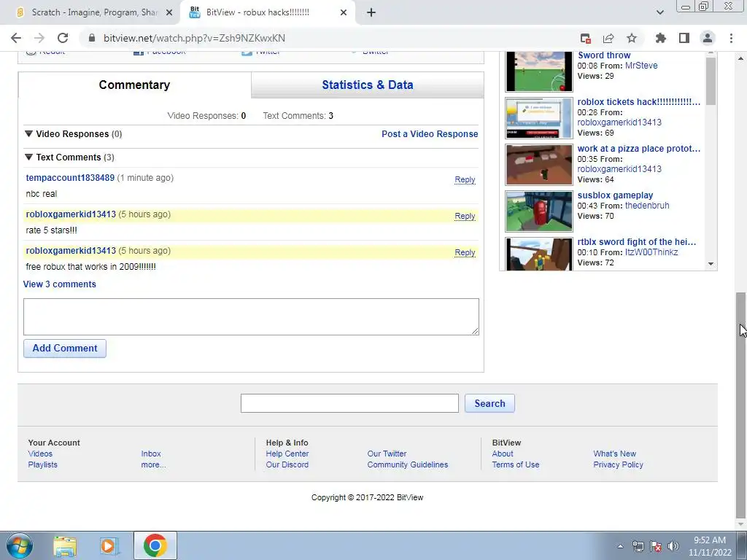
Task: Go back with the browser back arrow
Action: [x=16, y=38]
